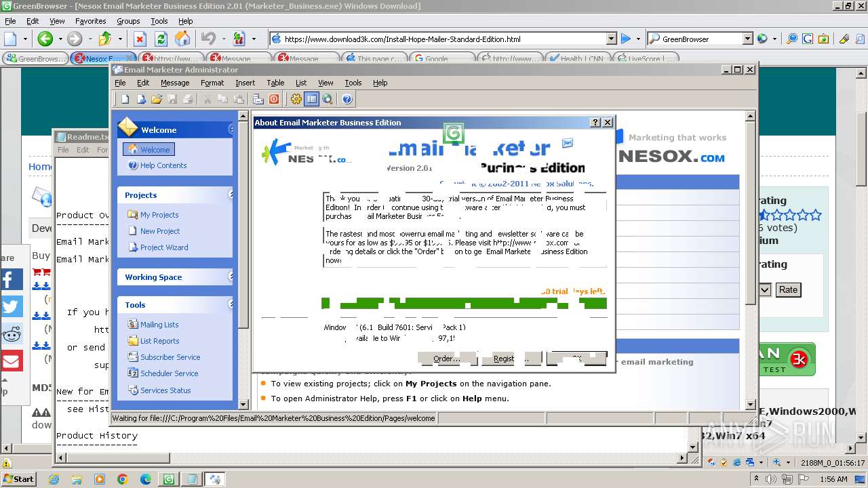Open the rating dropdown beside Rate button

click(x=764, y=289)
